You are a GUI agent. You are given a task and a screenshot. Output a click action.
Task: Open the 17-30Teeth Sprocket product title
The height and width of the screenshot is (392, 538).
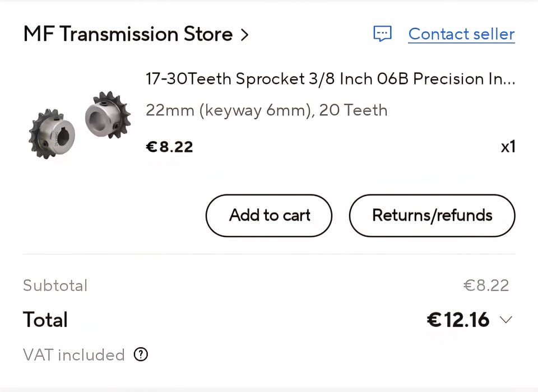click(330, 79)
